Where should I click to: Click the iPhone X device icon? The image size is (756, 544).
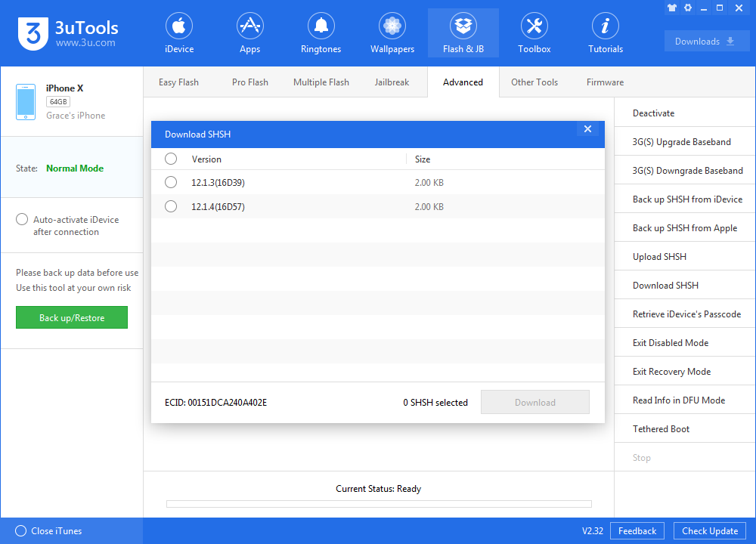[26, 102]
